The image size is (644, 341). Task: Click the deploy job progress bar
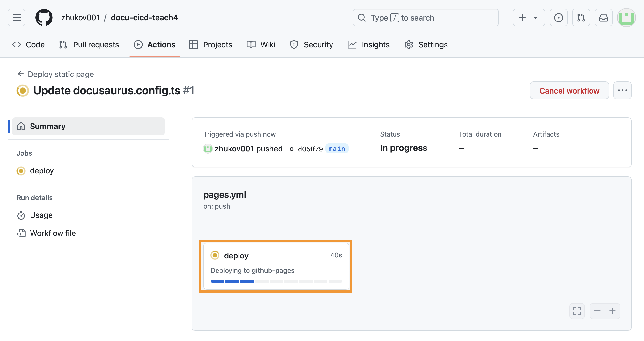click(x=276, y=281)
